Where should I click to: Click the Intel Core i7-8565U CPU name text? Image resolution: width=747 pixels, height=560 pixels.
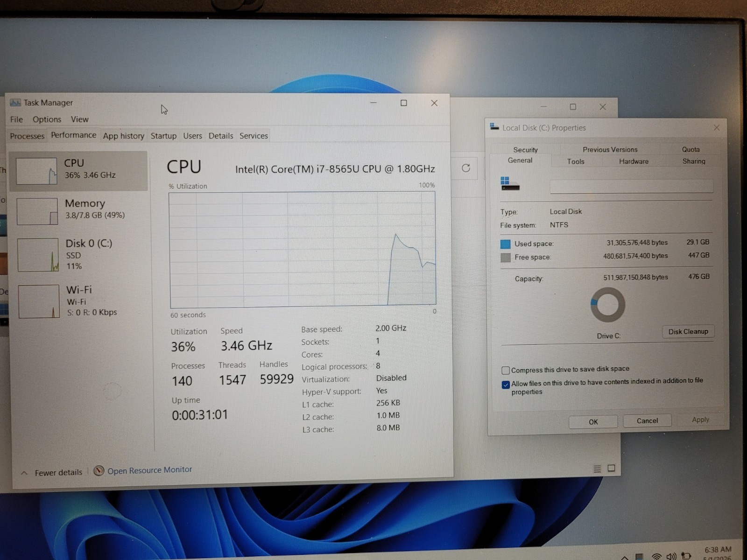(x=335, y=169)
